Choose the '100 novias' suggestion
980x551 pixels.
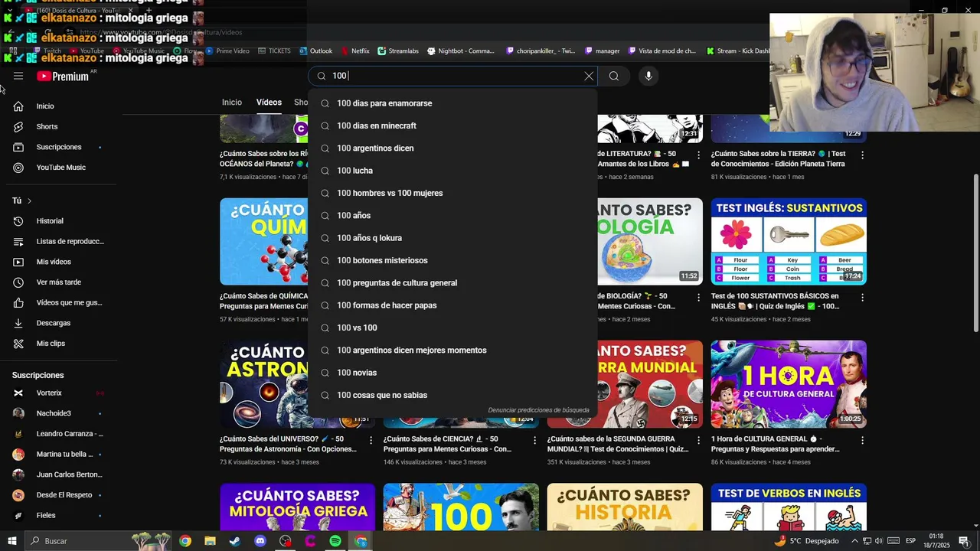coord(452,373)
